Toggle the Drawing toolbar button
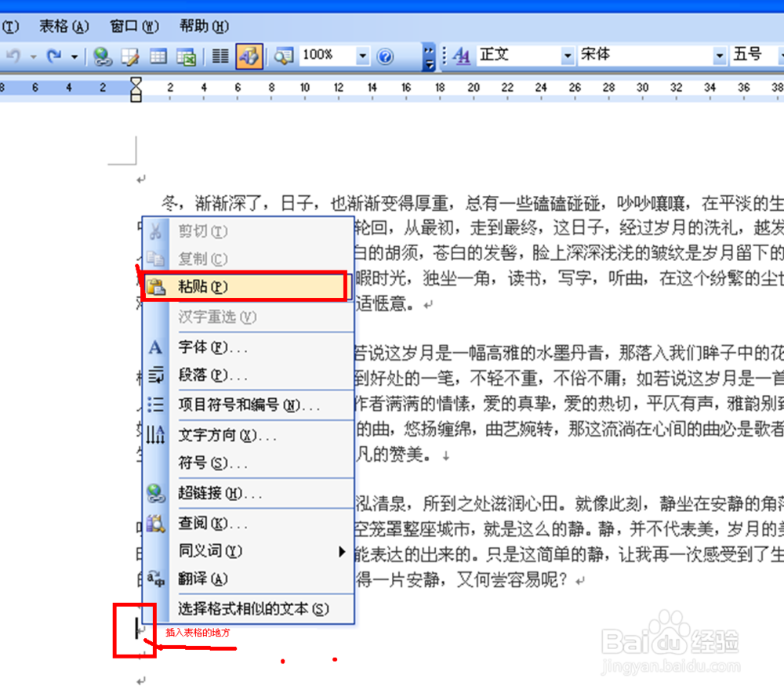The height and width of the screenshot is (693, 784). click(x=249, y=56)
